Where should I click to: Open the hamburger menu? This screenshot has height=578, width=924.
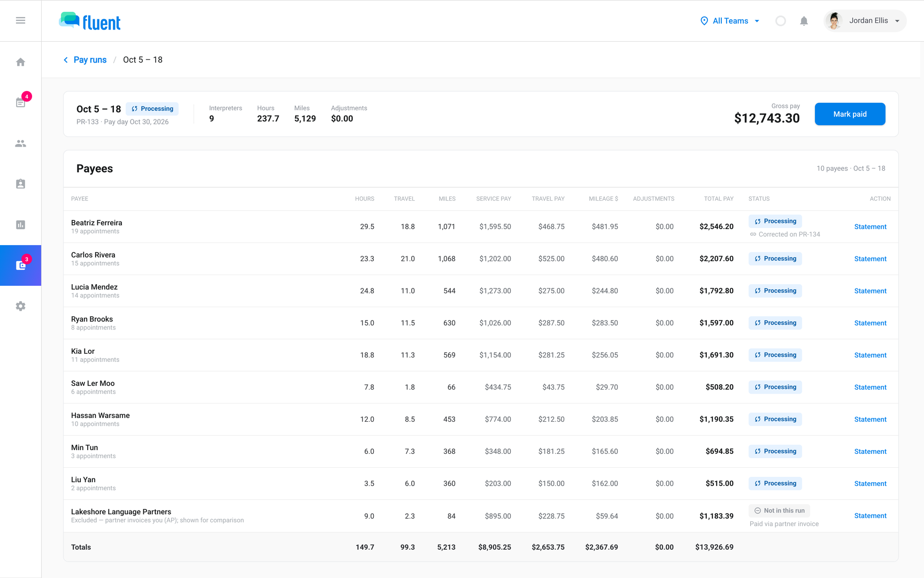20,20
